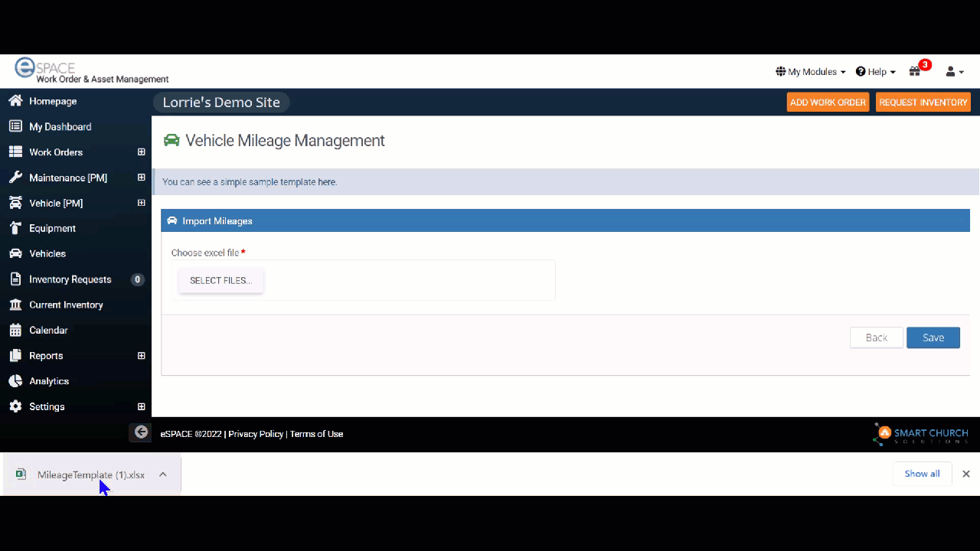This screenshot has height=551, width=980.
Task: Click the Choose excel file label
Action: [205, 253]
